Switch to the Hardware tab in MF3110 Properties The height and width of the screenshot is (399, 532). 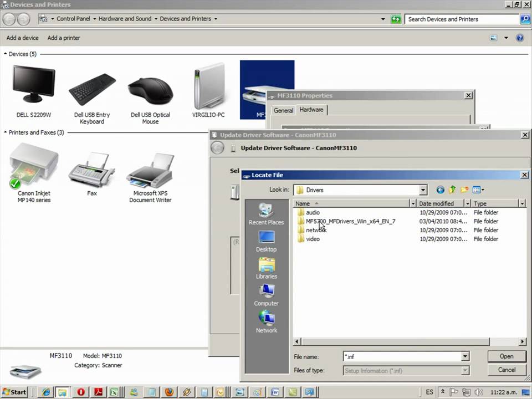click(x=311, y=110)
